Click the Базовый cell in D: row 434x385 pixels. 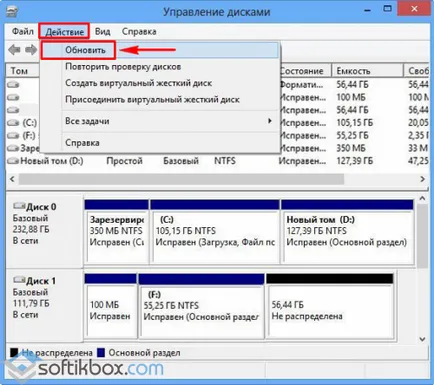[x=181, y=161]
